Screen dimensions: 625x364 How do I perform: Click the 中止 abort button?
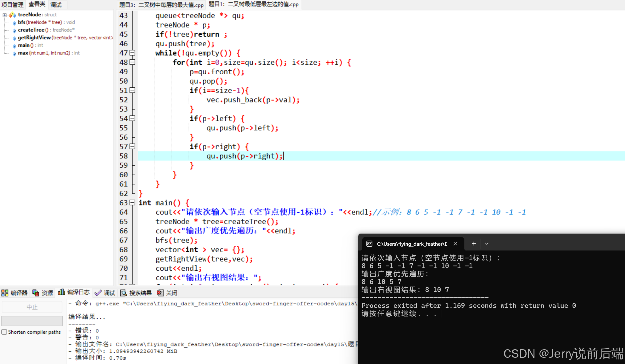pyautogui.click(x=32, y=307)
